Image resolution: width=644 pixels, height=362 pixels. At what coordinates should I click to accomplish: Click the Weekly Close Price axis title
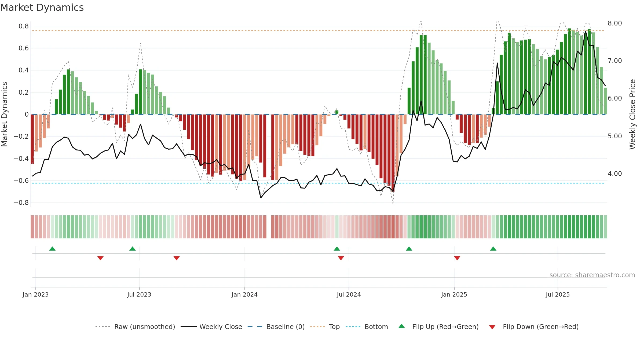[632, 114]
